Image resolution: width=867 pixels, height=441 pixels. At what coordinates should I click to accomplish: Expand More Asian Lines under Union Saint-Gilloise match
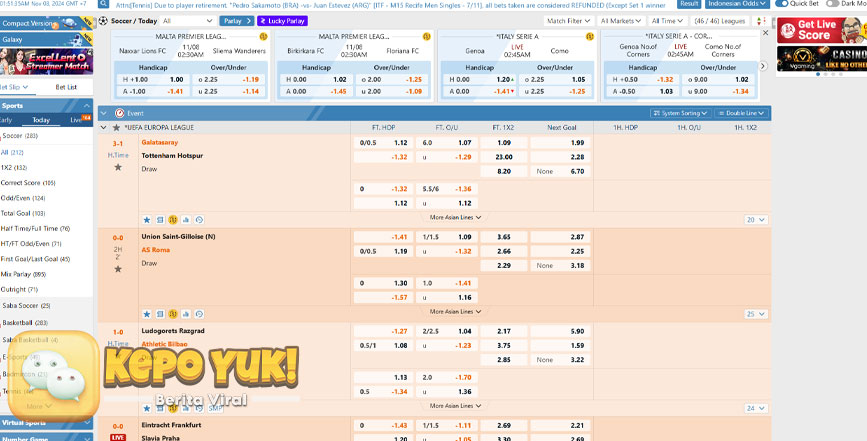pos(455,312)
